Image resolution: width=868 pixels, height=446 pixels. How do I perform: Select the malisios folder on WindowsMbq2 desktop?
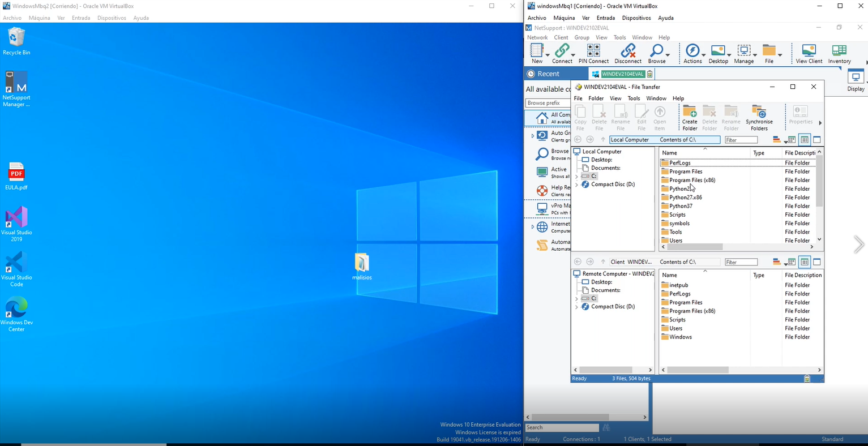click(x=362, y=267)
